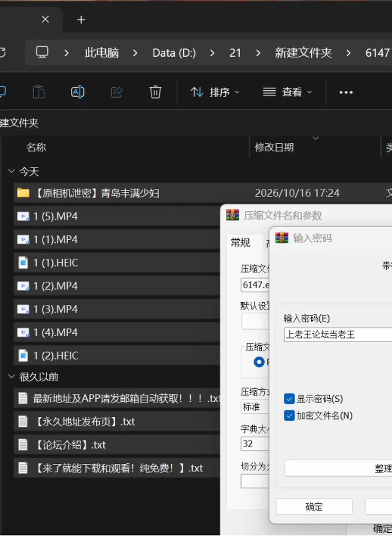Click the Paste icon in Explorer toolbar
This screenshot has height=536, width=392.
(39, 92)
